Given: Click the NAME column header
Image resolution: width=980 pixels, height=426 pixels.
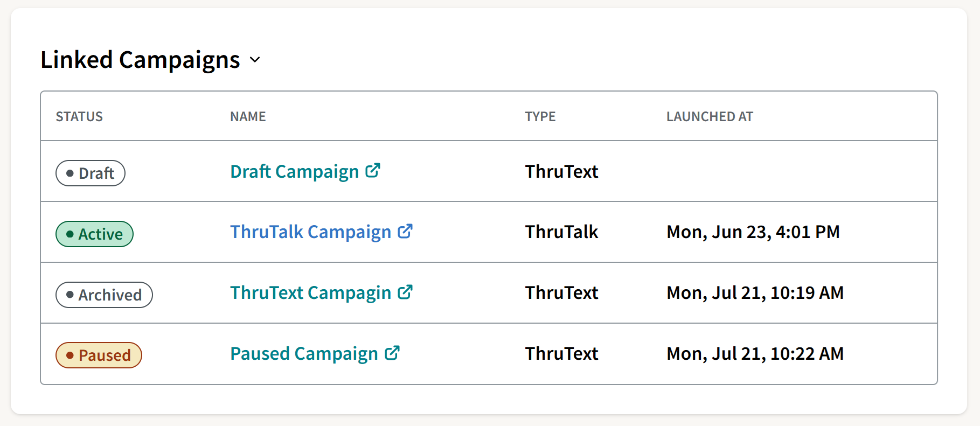Looking at the screenshot, I should click(248, 117).
